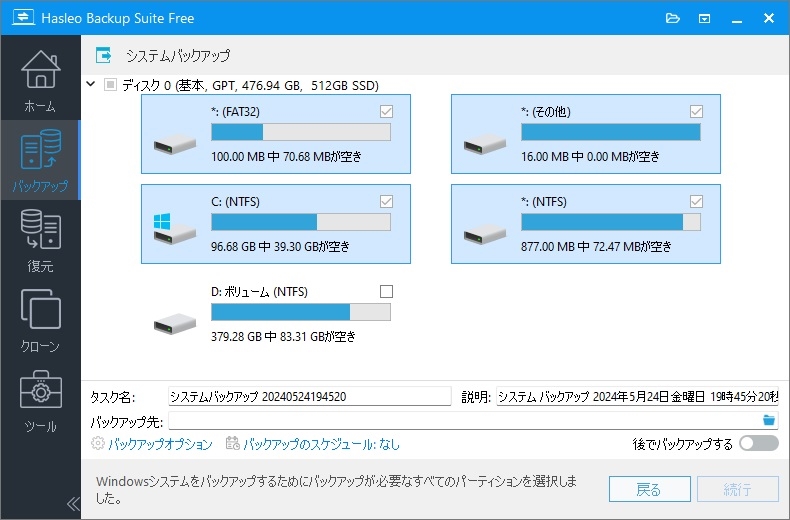Click the タスク名 input field
This screenshot has height=520, width=790.
click(309, 397)
